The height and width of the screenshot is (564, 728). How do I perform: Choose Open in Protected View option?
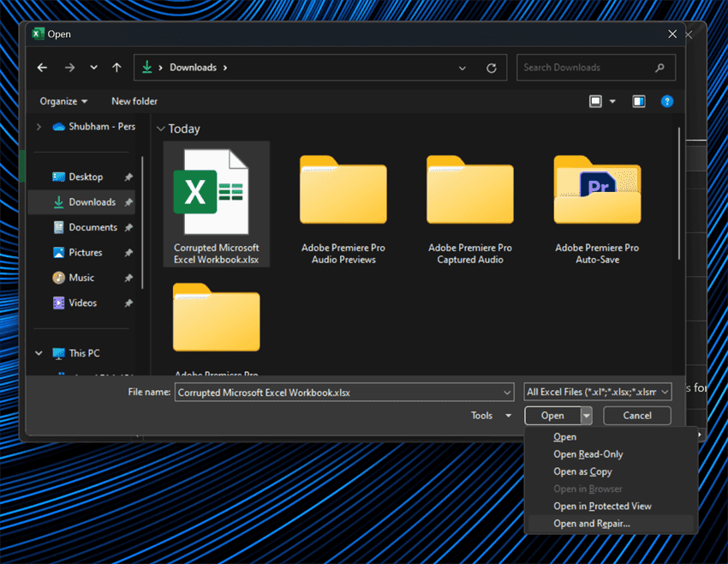611,507
